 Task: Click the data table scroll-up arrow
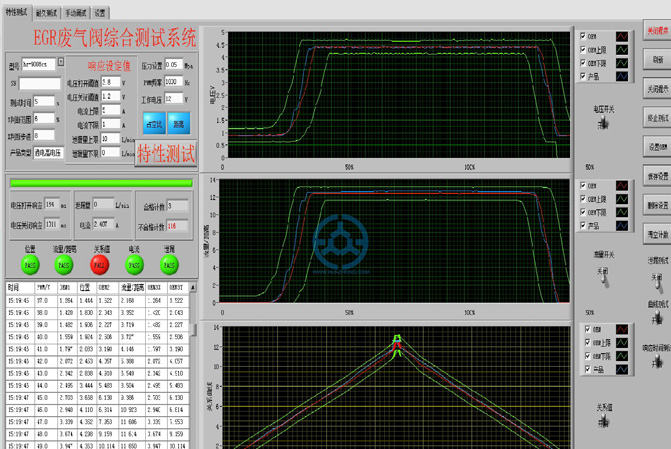tap(193, 288)
